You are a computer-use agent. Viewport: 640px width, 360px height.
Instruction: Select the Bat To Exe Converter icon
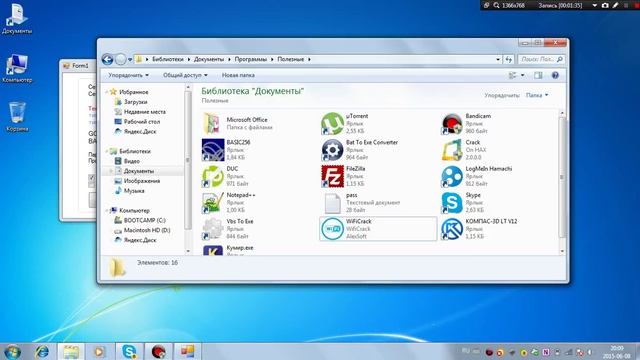pos(332,150)
